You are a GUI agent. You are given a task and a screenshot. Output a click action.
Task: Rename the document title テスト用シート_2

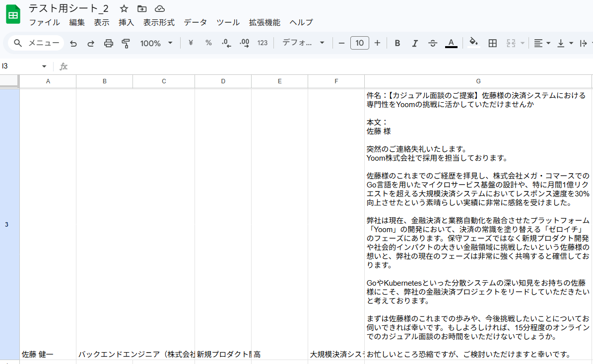pyautogui.click(x=68, y=8)
